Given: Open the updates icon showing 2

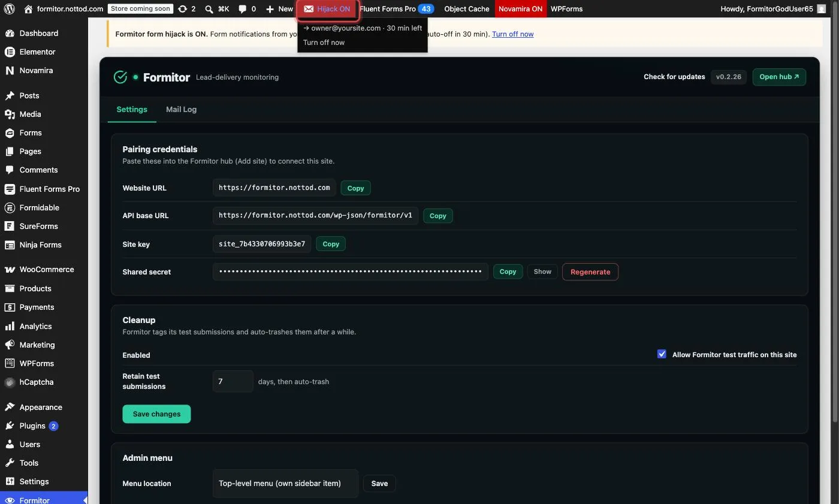Looking at the screenshot, I should (x=182, y=9).
